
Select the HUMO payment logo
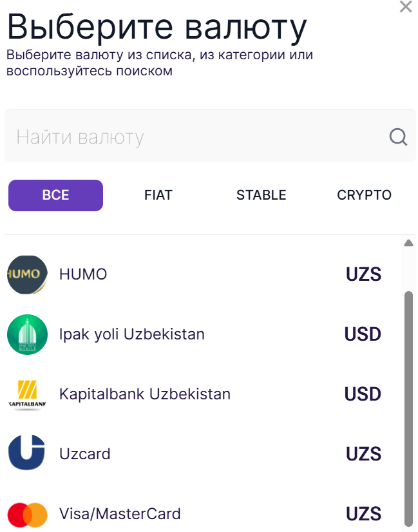click(27, 274)
